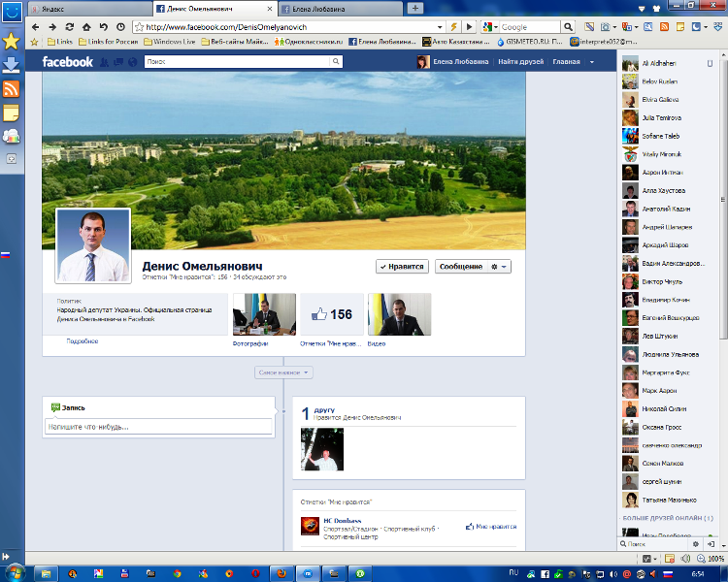Open the Notes panel in the left sidebar
This screenshot has width=728, height=582.
tap(11, 113)
